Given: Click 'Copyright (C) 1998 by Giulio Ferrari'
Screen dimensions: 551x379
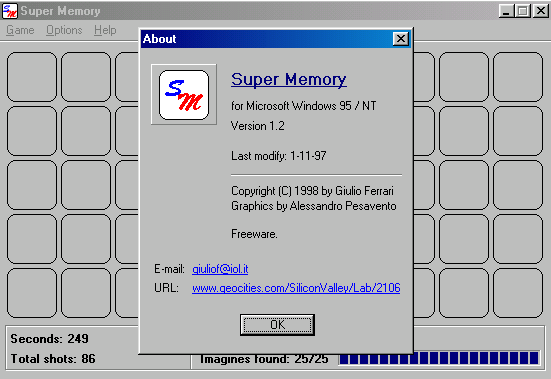Looking at the screenshot, I should coord(312,191).
